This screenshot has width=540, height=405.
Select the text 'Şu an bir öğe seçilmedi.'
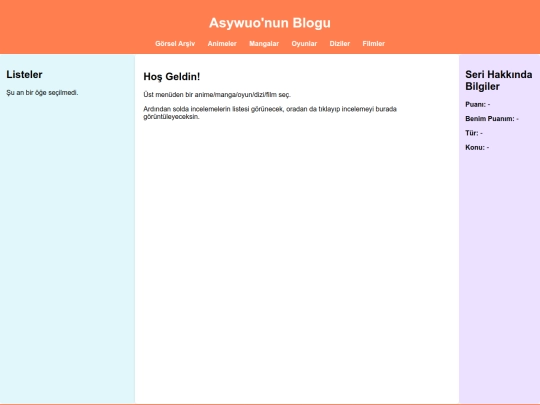point(42,93)
